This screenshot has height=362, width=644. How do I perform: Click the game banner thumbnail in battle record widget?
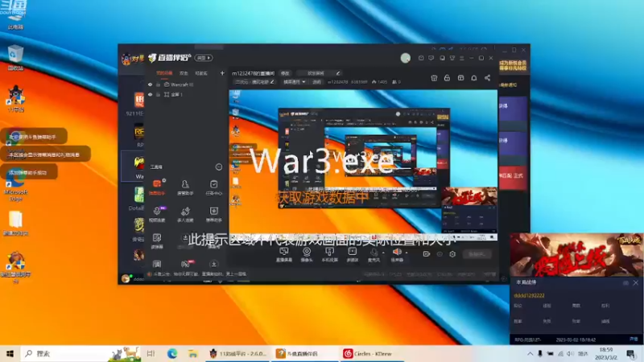click(x=576, y=254)
